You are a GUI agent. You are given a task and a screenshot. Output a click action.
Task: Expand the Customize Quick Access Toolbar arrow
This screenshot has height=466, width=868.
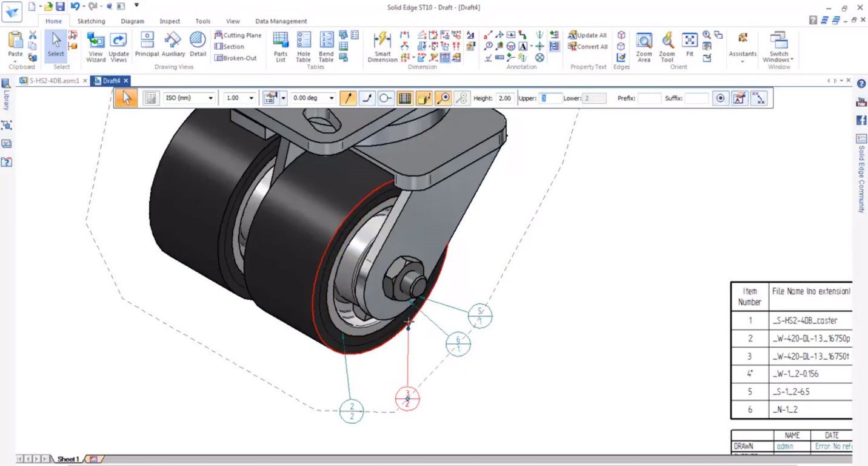coord(136,5)
